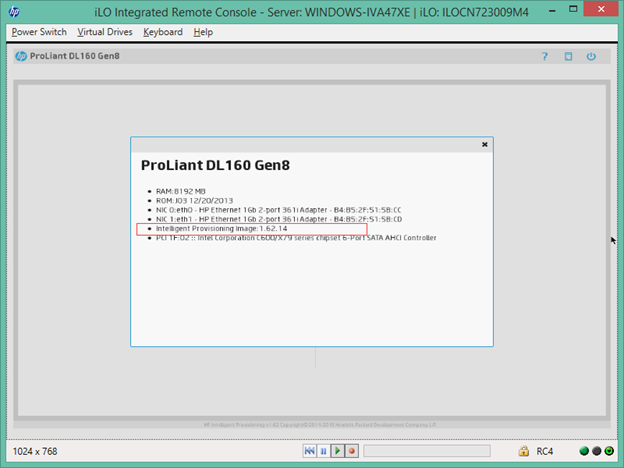Click the question mark help icon

pyautogui.click(x=544, y=57)
